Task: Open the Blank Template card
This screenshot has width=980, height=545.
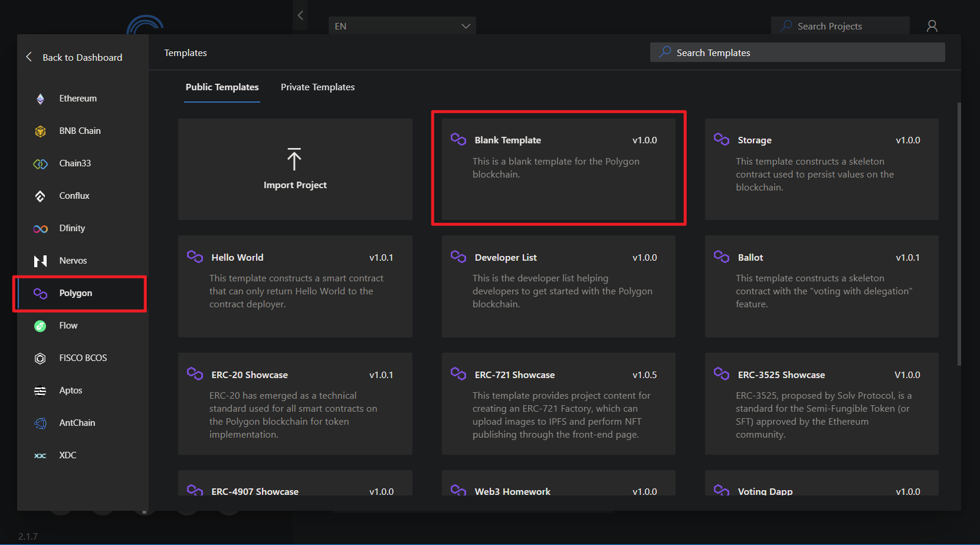Action: point(558,169)
